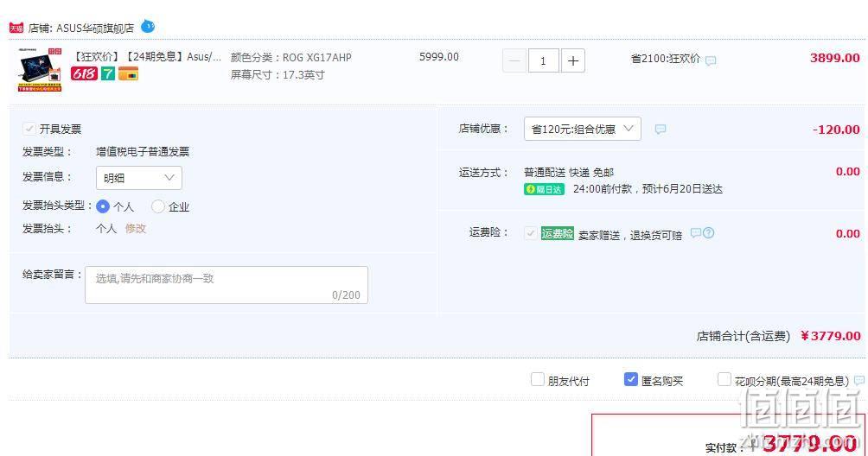Click the green 7-day return badge
Viewport: 868px width, 456px height.
pyautogui.click(x=108, y=73)
